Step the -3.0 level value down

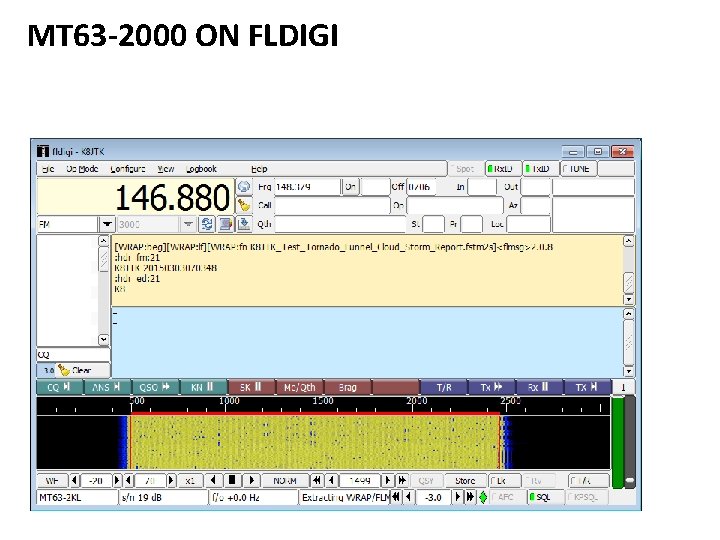click(408, 497)
